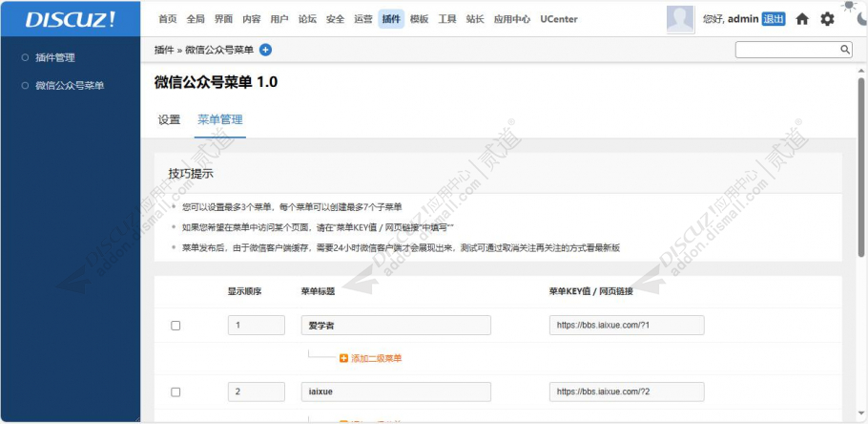Switch to the 菜单管理 tab
The width and height of the screenshot is (868, 424).
pos(219,119)
